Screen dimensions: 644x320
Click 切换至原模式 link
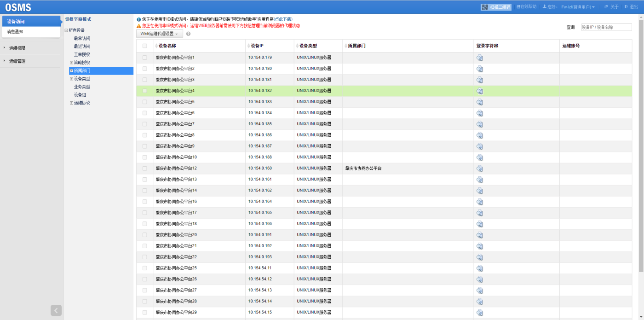(78, 19)
